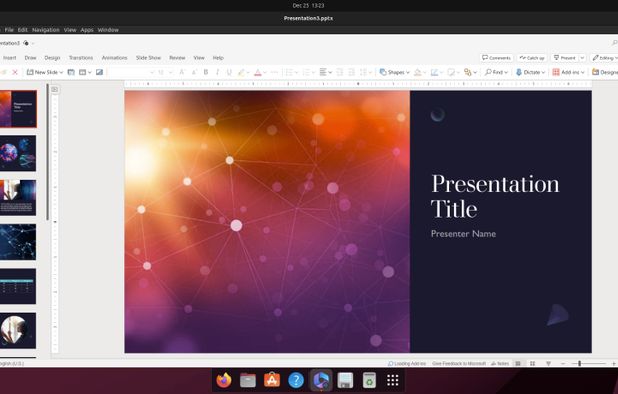Click the increase font size icon
618x394 pixels.
[x=182, y=72]
